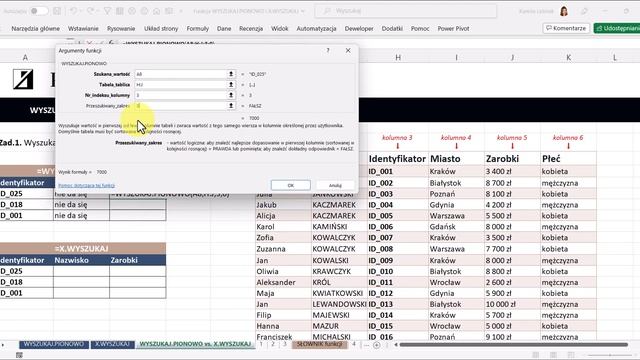Click the funnel Filter icon in quick access toolbar
The image size is (640, 360).
[107, 11]
